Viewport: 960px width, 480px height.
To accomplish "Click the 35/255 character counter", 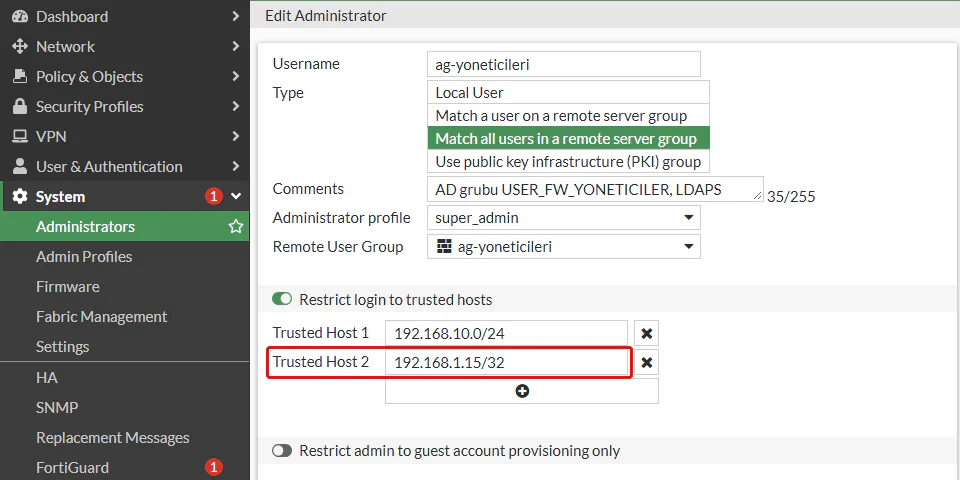I will 791,197.
